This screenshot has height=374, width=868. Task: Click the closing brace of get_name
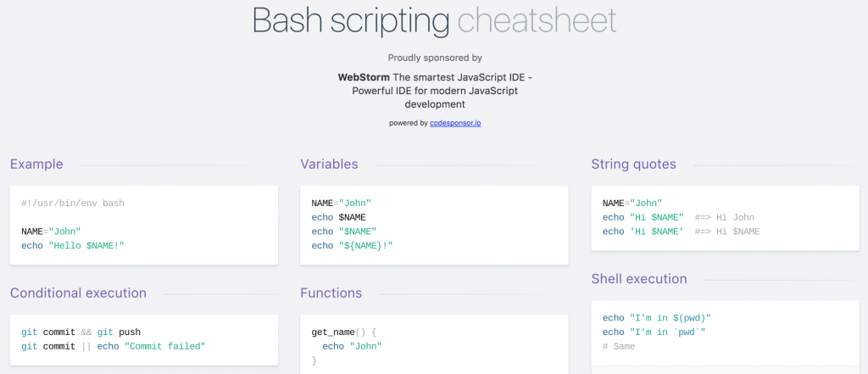point(314,360)
